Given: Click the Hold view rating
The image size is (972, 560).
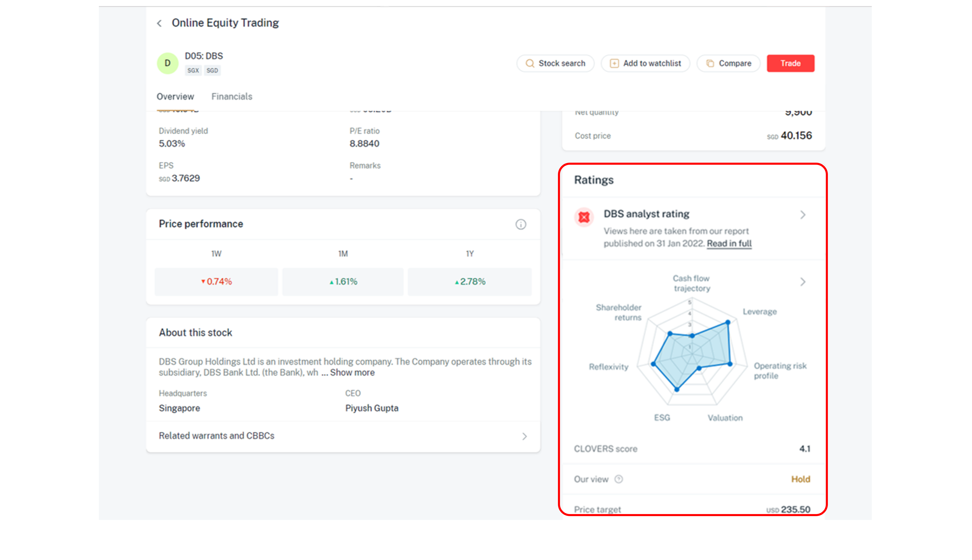Looking at the screenshot, I should pos(800,479).
